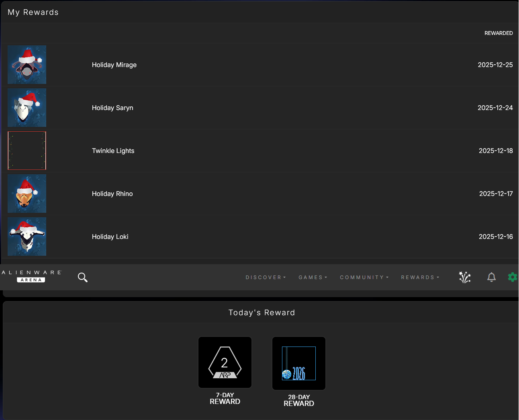Viewport: 519px width, 420px height.
Task: Click the Rewarded column header
Action: pos(498,33)
